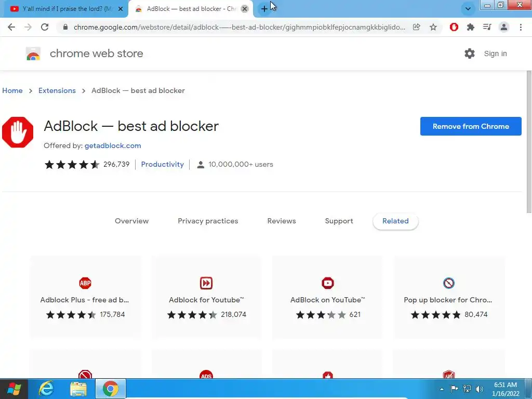
Task: Click the Pop up blocker icon
Action: 449,283
